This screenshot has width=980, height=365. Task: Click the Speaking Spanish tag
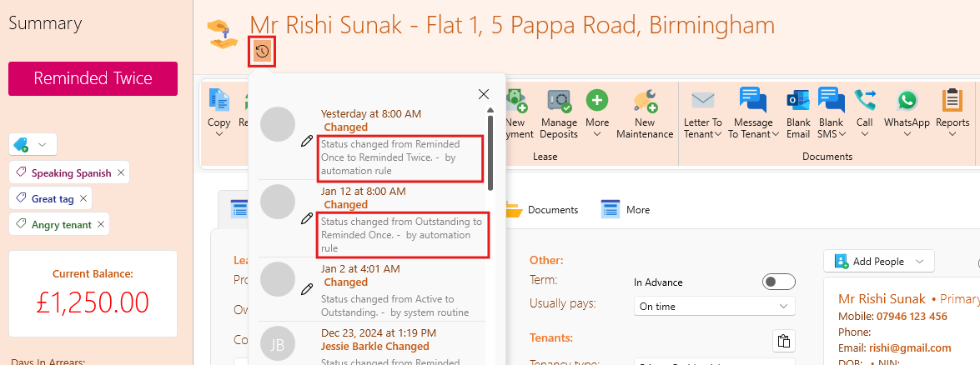coord(71,173)
